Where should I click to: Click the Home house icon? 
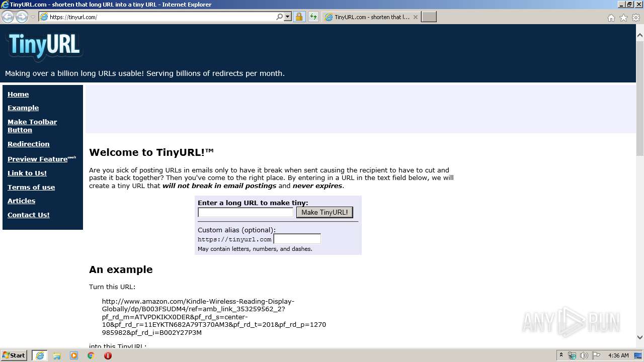pyautogui.click(x=611, y=18)
